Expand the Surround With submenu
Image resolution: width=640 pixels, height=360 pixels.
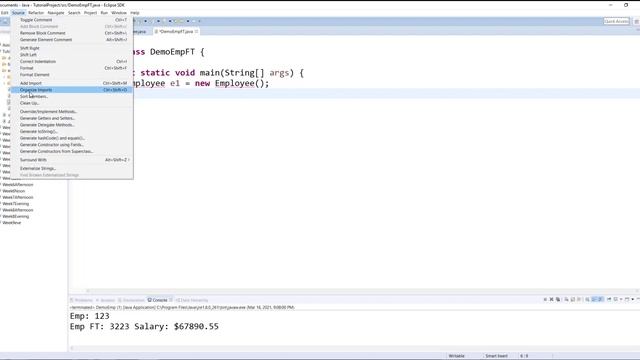[71, 160]
